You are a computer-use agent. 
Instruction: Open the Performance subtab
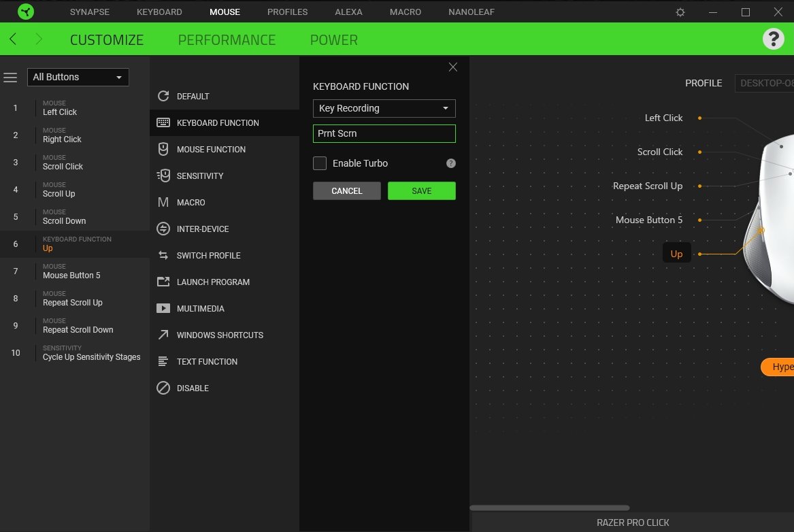tap(227, 39)
